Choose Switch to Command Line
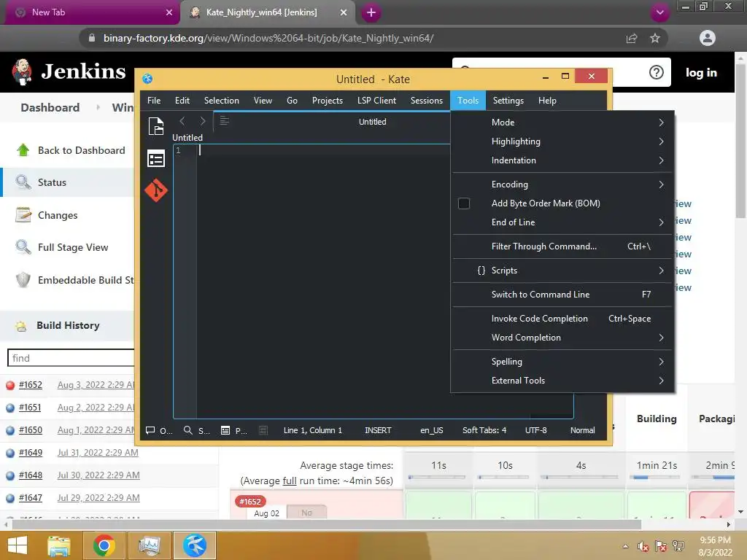The height and width of the screenshot is (560, 747). click(x=562, y=295)
